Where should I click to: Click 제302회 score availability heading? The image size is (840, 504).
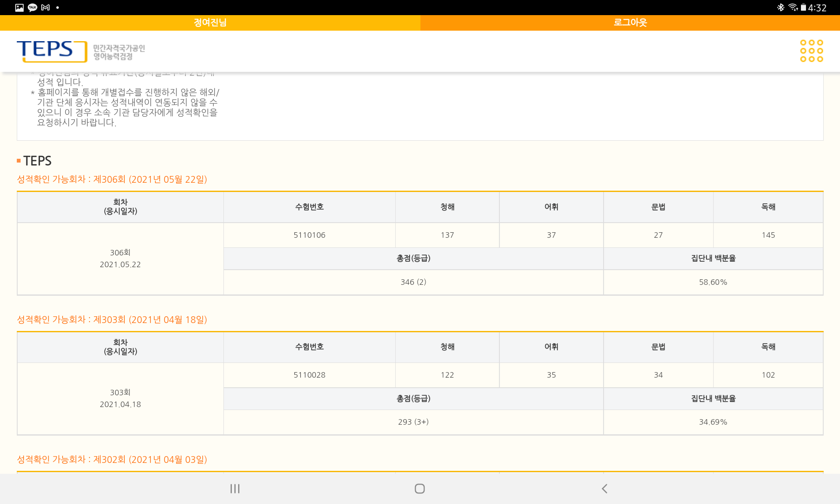pyautogui.click(x=112, y=459)
